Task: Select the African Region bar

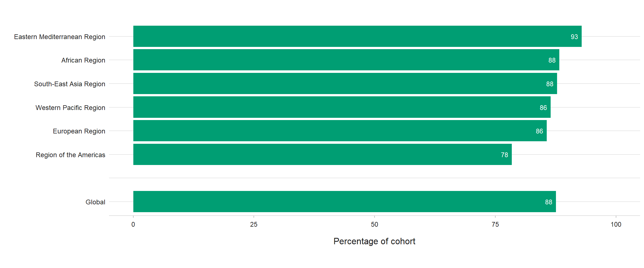Action: (346, 60)
